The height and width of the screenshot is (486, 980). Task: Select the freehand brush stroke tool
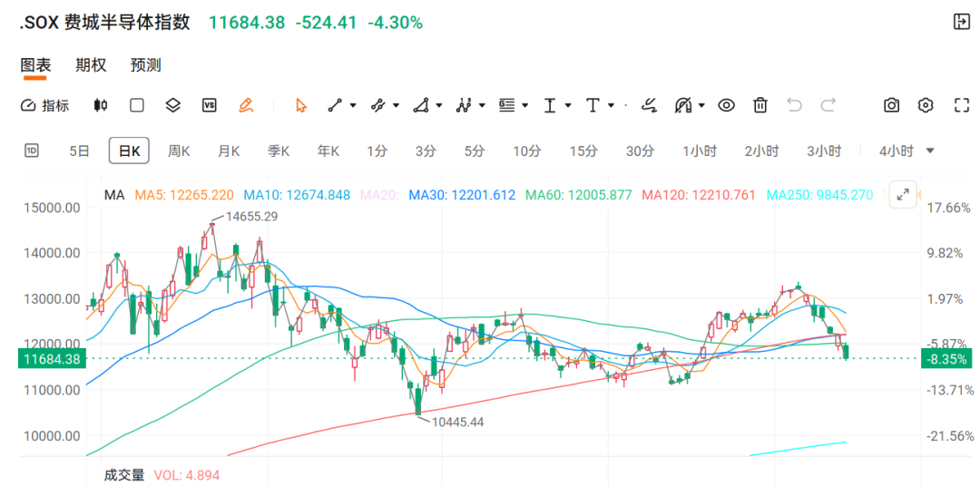tap(650, 105)
